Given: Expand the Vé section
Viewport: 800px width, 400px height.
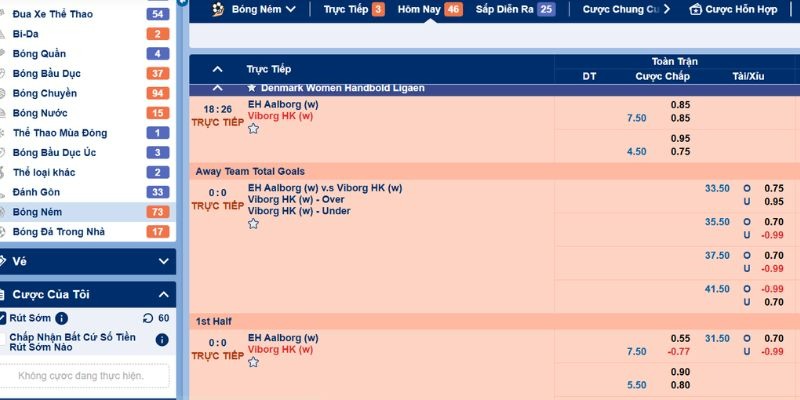Looking at the screenshot, I should (x=164, y=261).
